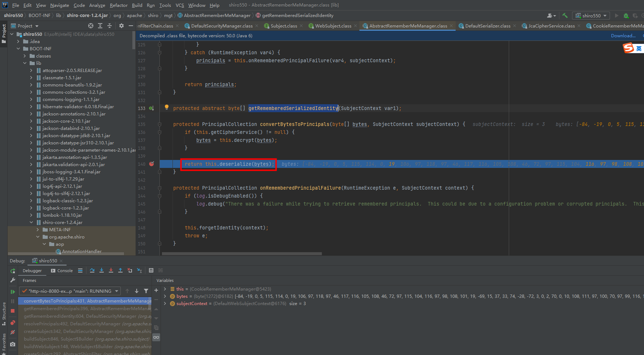The height and width of the screenshot is (355, 644).
Task: Click editor horizontal scrollbar
Action: 242,254
